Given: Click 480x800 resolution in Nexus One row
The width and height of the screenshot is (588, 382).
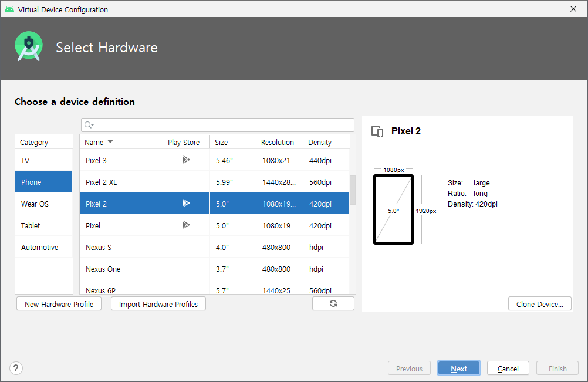Looking at the screenshot, I should point(279,269).
